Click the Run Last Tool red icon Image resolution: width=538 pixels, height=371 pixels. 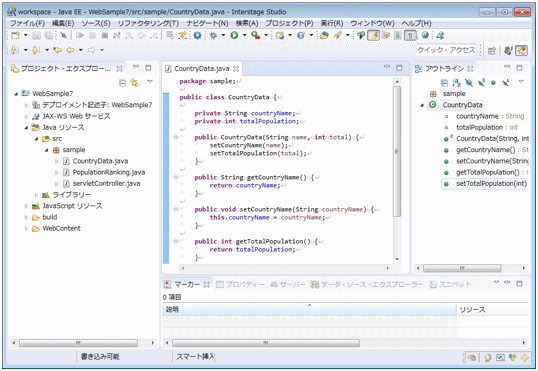coord(256,35)
